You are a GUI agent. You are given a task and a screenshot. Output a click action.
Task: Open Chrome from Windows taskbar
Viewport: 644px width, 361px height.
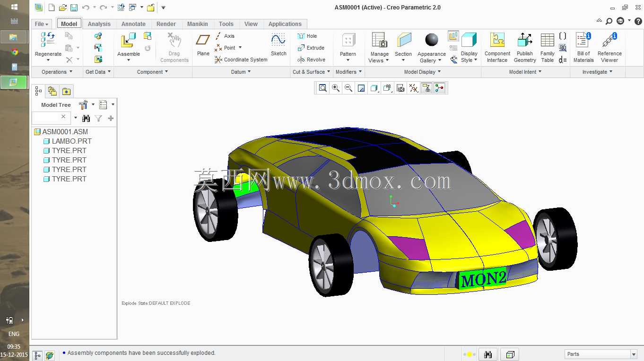click(14, 52)
